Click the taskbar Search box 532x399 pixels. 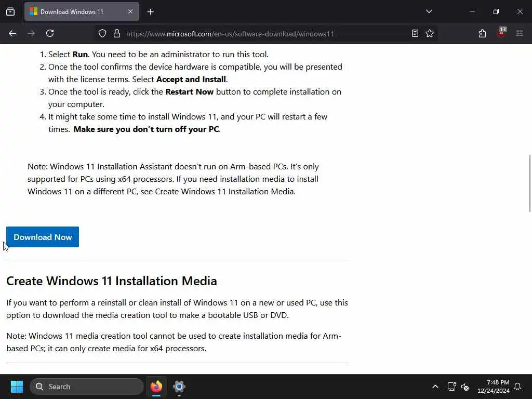[x=87, y=387]
